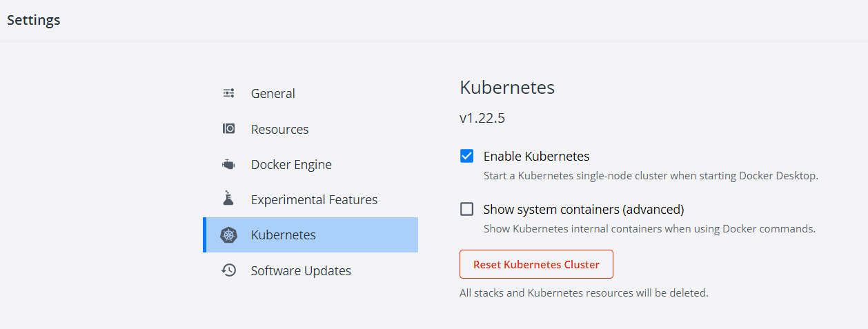The image size is (868, 329).
Task: Click the Settings page title
Action: [34, 20]
